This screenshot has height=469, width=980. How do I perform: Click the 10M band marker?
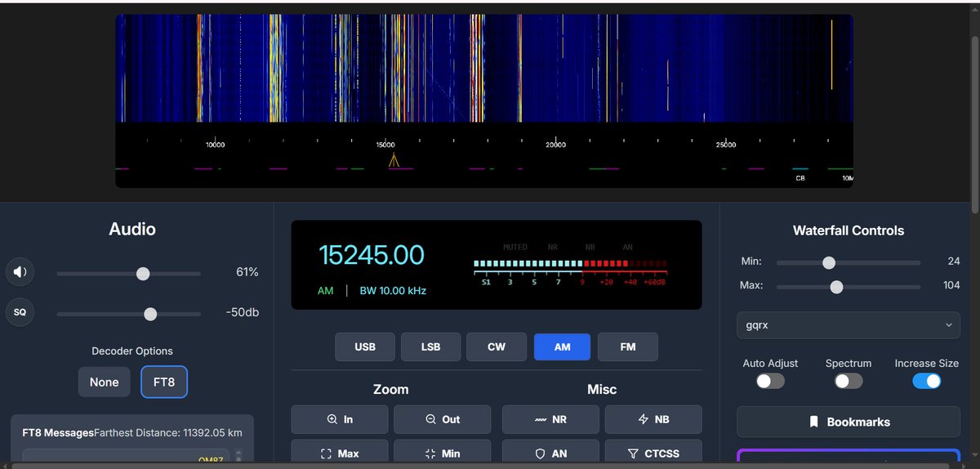tap(847, 177)
